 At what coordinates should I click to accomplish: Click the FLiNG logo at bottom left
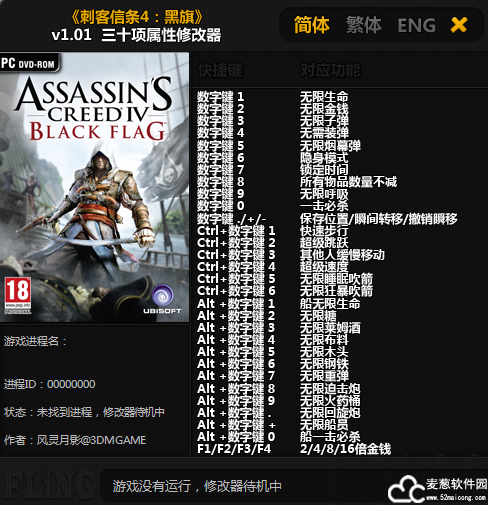coord(47,485)
